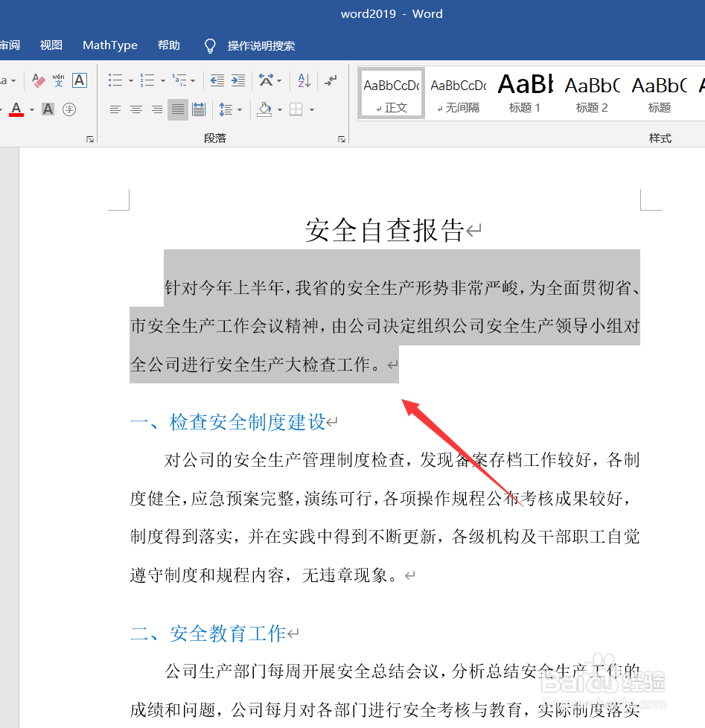Open the Paragraph dialog launcher under 段落

pyautogui.click(x=341, y=138)
